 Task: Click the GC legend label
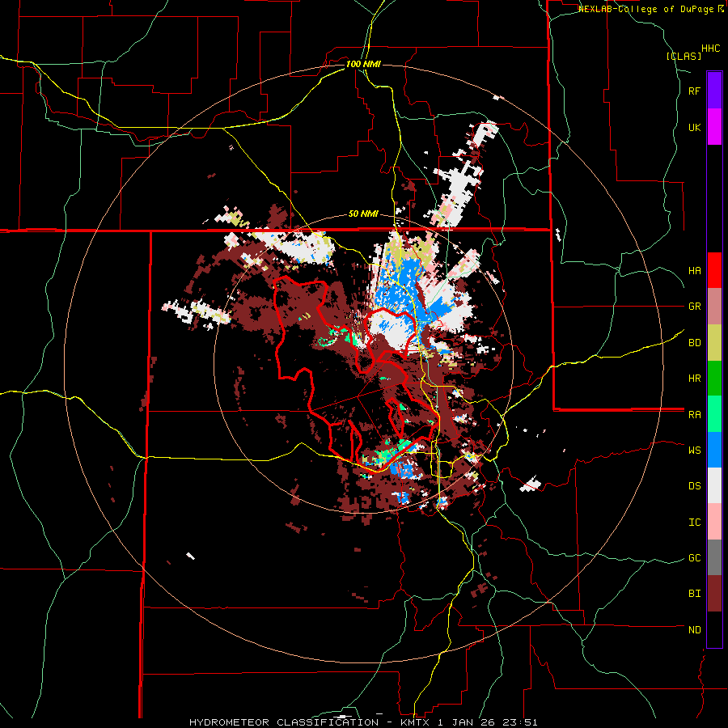[694, 558]
